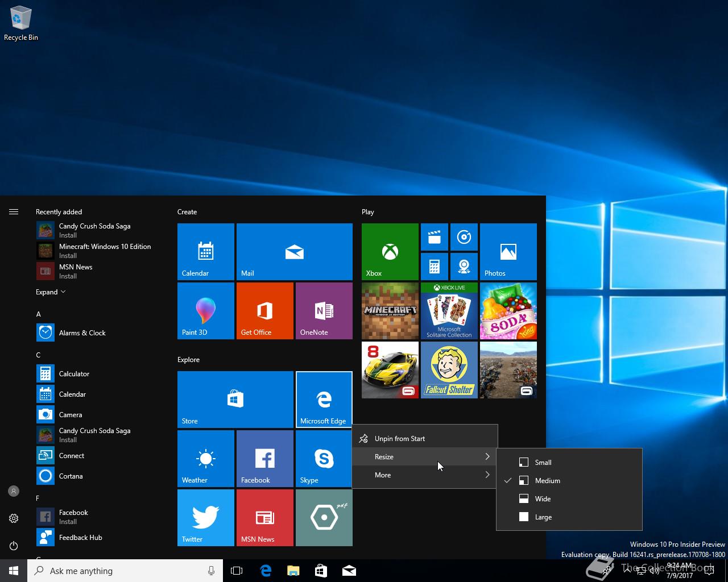
Task: Launch the Xbox tile
Action: 390,252
